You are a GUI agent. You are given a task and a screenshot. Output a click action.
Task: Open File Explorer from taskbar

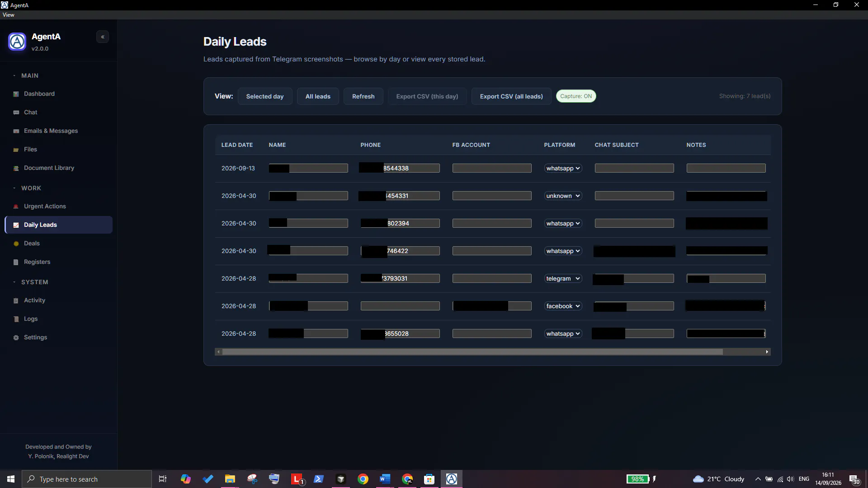(230, 479)
